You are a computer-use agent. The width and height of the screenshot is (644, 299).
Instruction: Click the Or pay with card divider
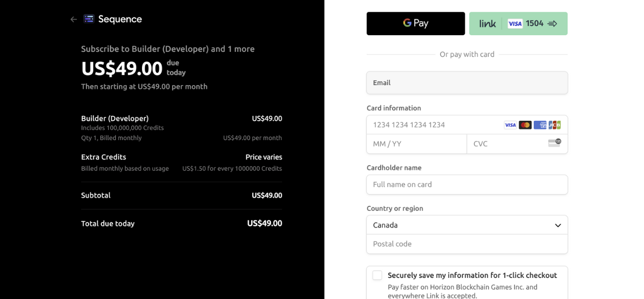click(467, 54)
